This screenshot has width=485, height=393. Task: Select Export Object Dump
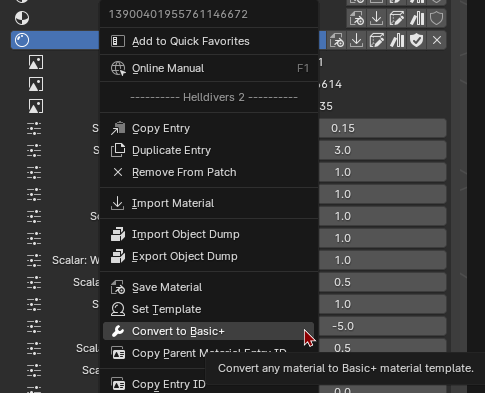[209, 256]
